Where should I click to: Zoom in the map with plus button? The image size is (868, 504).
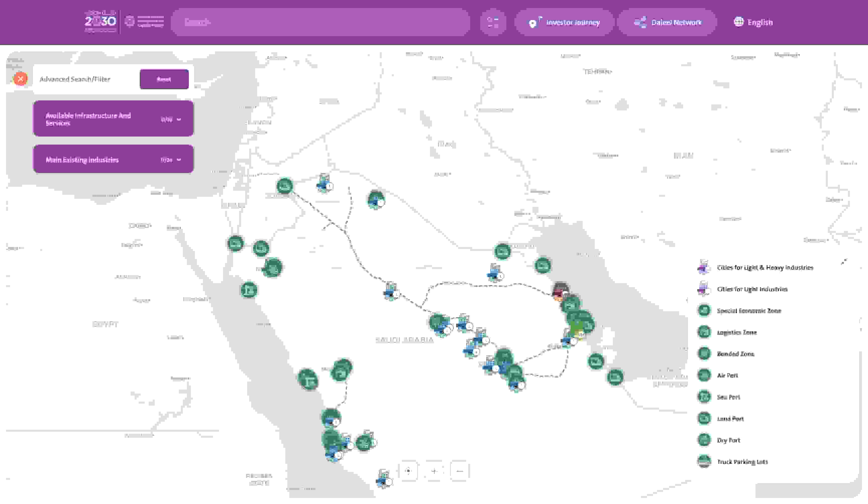click(x=434, y=471)
